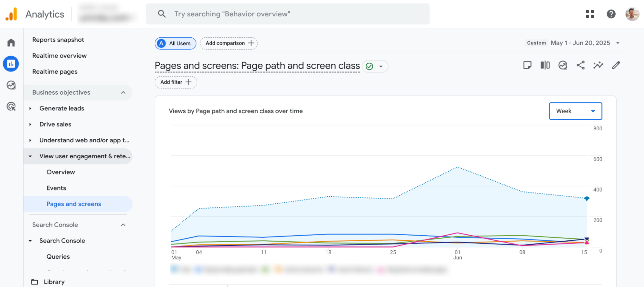This screenshot has height=287, width=644.
Task: Click the Add filter button
Action: pyautogui.click(x=176, y=82)
